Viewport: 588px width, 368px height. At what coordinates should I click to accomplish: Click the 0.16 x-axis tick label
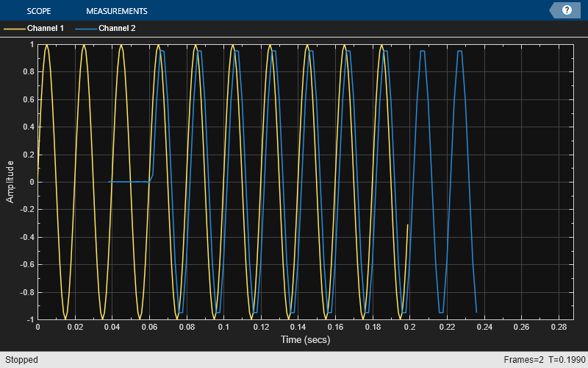335,327
